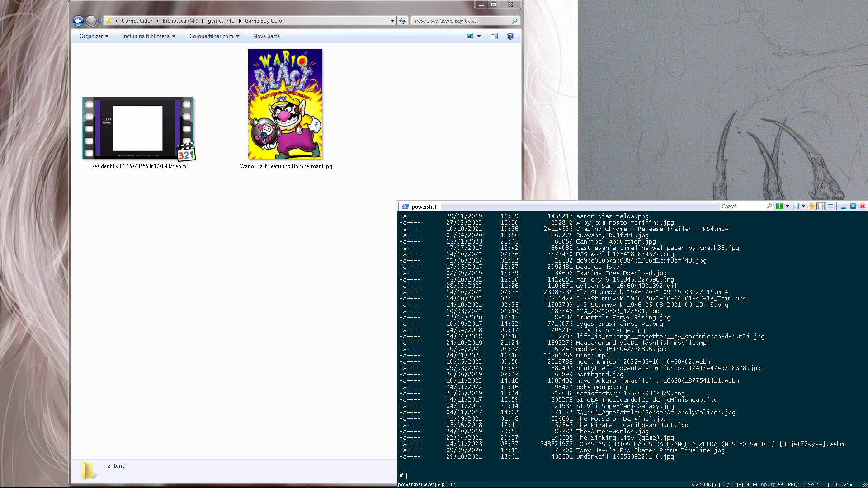868x488 pixels.
Task: Click the ConEmu status bar resize grip
Action: [863, 484]
